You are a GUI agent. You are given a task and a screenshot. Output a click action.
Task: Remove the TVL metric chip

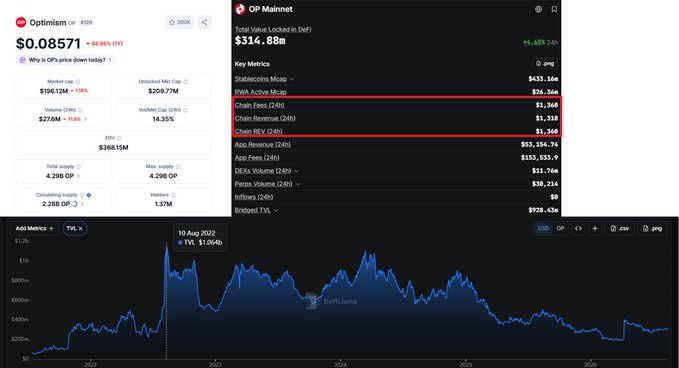tap(81, 228)
